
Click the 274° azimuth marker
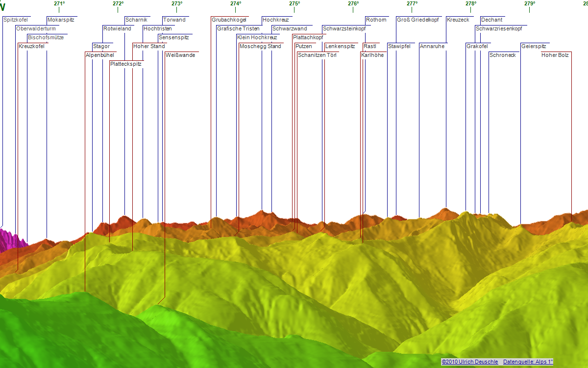click(236, 3)
